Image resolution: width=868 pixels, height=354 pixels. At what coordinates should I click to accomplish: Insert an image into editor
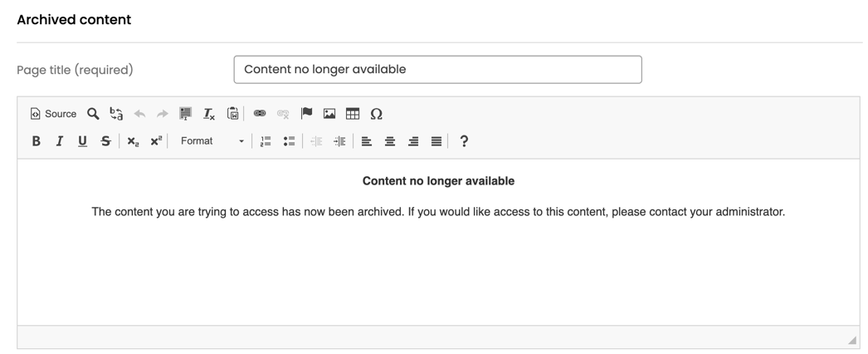point(329,114)
